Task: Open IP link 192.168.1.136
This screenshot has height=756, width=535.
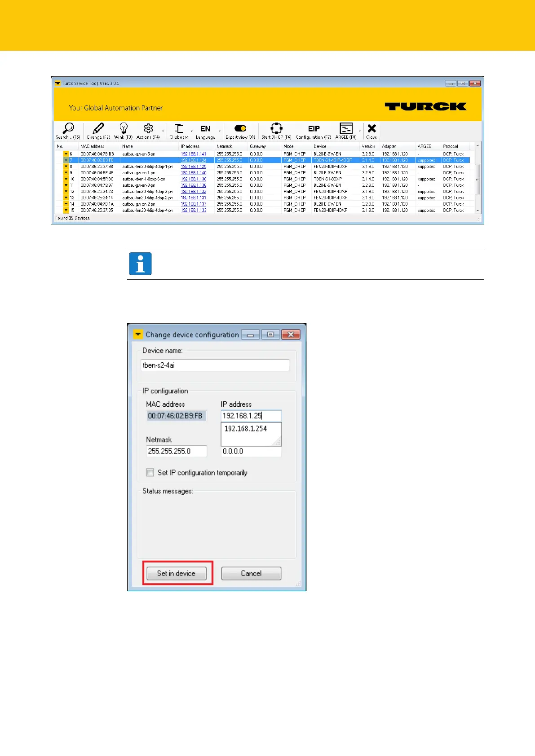Action: click(x=194, y=185)
